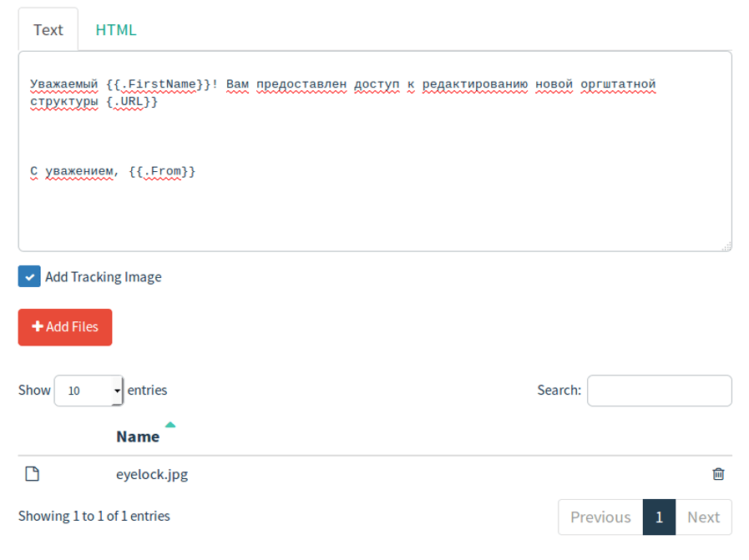Place cursor on {{.From}} in signature line

162,171
